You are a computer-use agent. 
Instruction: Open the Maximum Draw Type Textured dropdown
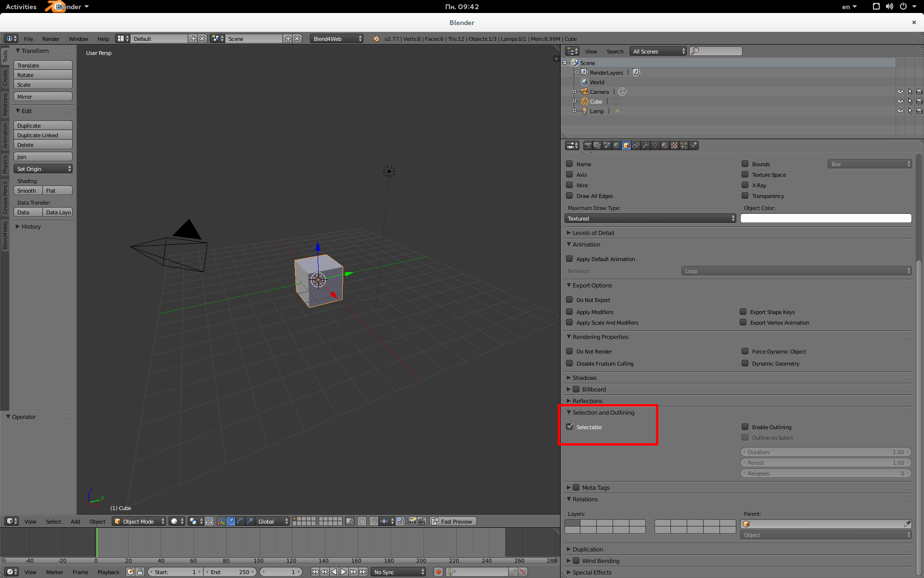point(650,219)
